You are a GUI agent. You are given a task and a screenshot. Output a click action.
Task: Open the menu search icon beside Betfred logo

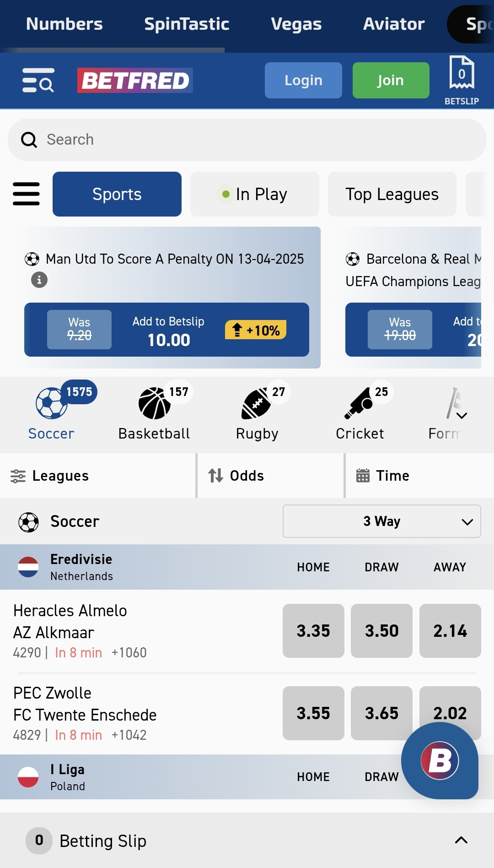point(38,80)
